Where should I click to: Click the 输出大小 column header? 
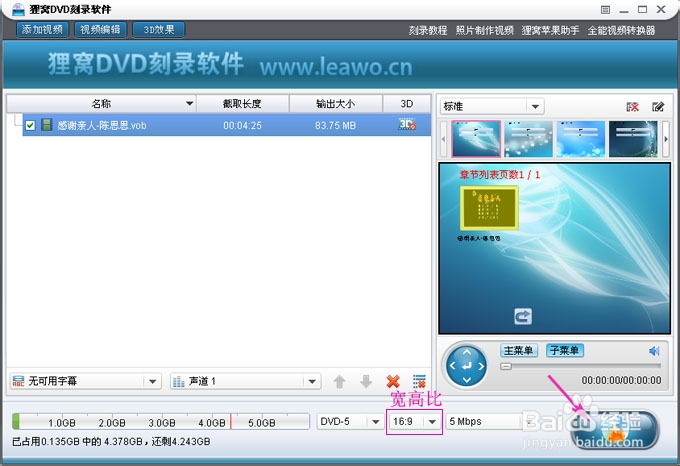(x=336, y=104)
